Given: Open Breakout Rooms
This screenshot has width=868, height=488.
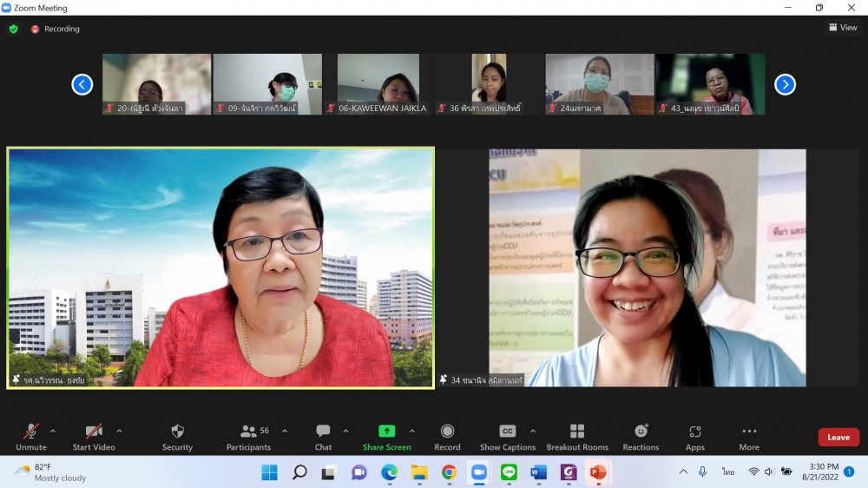Looking at the screenshot, I should click(x=577, y=437).
